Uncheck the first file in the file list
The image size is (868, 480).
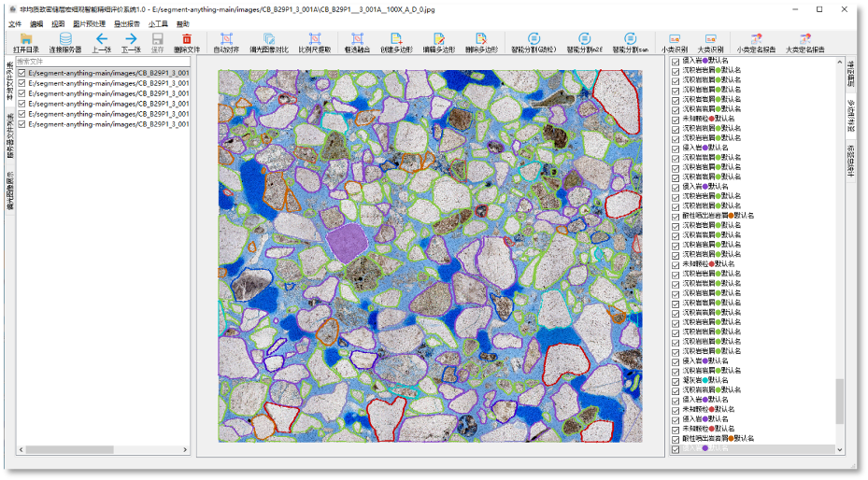[x=22, y=72]
